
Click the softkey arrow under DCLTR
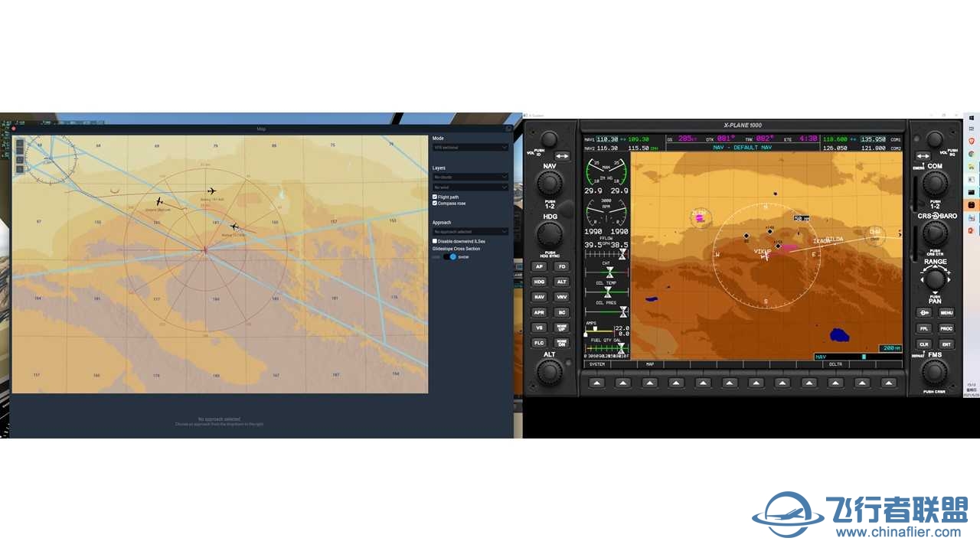click(835, 383)
